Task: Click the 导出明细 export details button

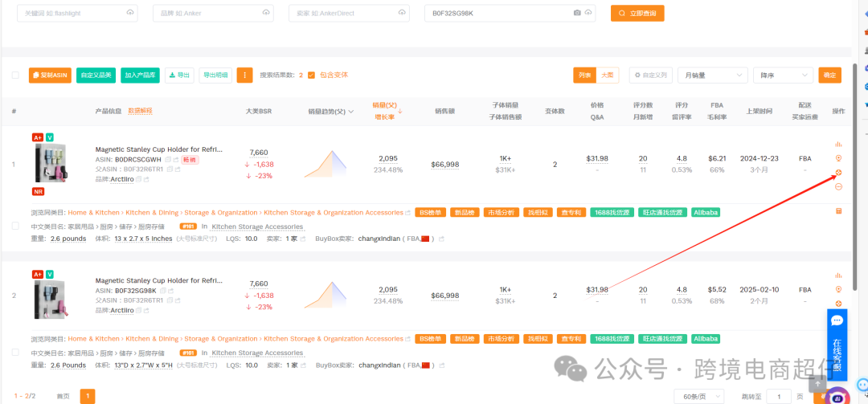Action: [x=215, y=75]
